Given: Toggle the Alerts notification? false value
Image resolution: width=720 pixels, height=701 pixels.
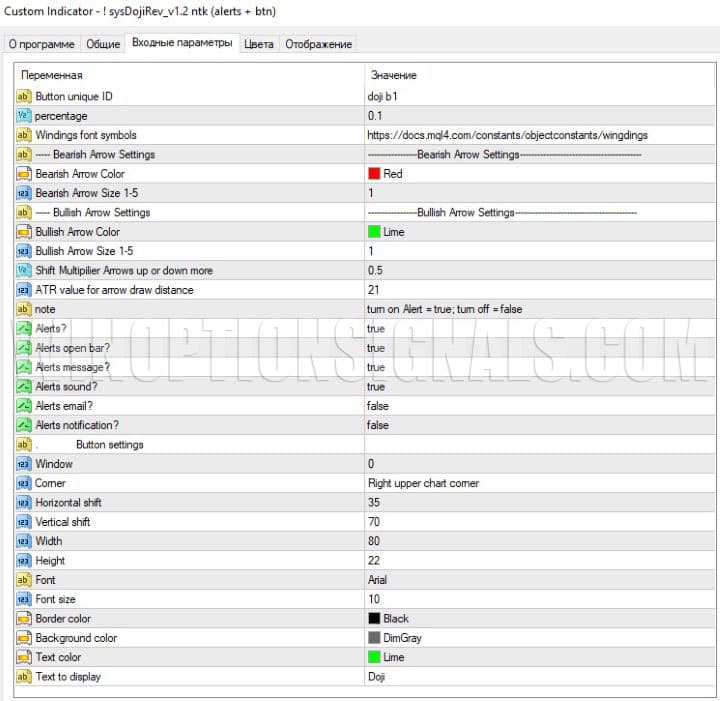Looking at the screenshot, I should [378, 425].
